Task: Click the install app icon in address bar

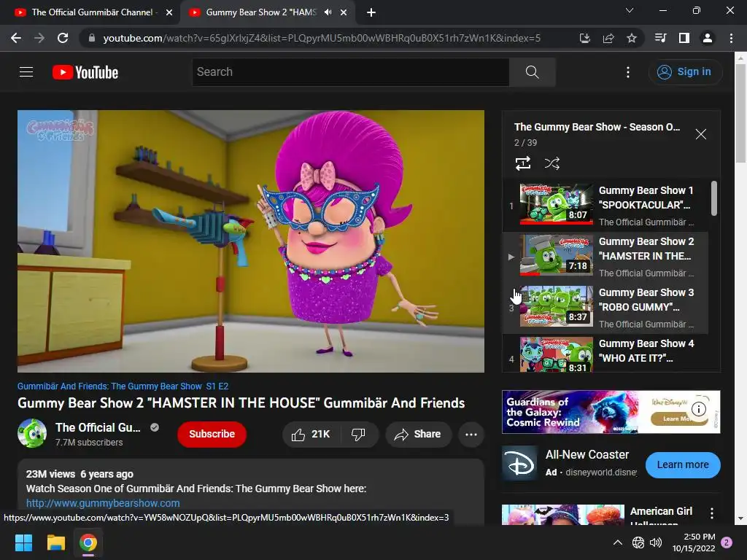Action: [x=584, y=38]
